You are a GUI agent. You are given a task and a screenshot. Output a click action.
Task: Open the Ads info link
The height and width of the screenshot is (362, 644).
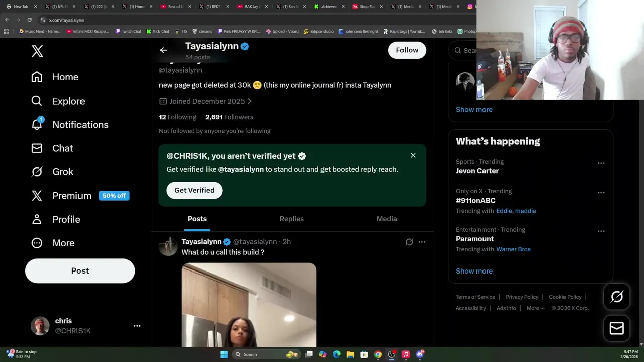506,308
